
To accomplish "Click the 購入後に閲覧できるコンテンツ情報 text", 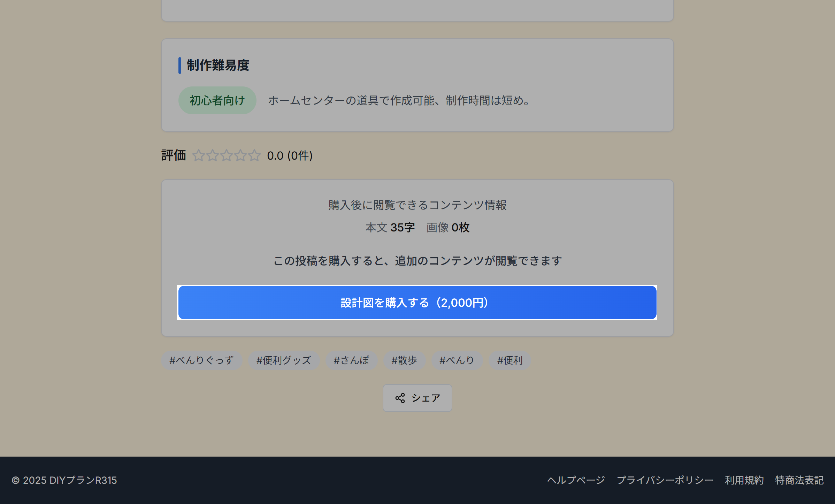I will click(x=417, y=205).
